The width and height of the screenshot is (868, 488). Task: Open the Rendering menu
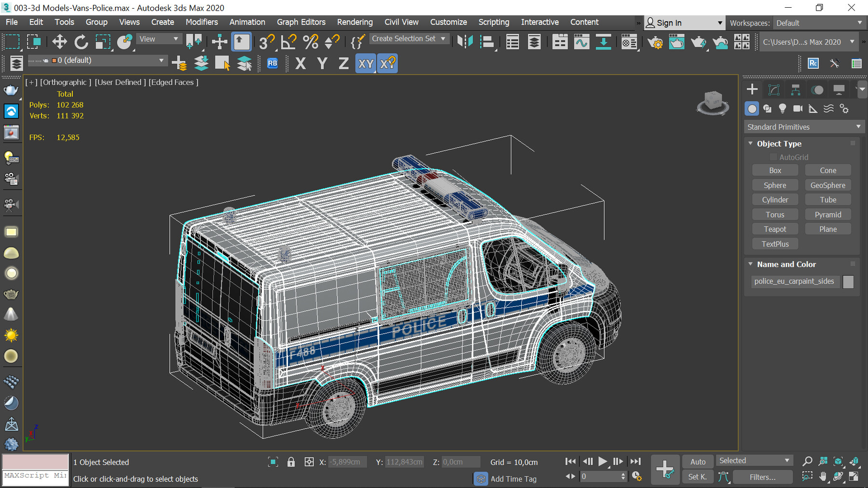[x=355, y=22]
